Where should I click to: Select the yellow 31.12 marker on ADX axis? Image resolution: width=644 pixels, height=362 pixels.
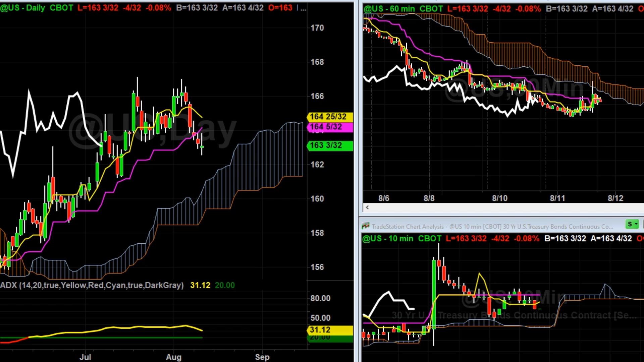[330, 330]
